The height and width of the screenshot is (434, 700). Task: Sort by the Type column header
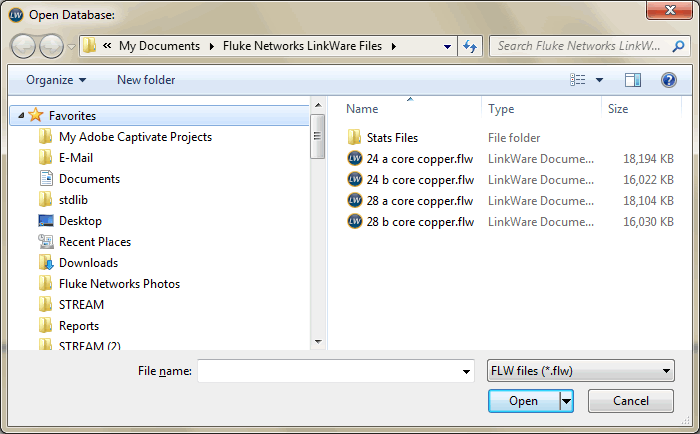(501, 109)
